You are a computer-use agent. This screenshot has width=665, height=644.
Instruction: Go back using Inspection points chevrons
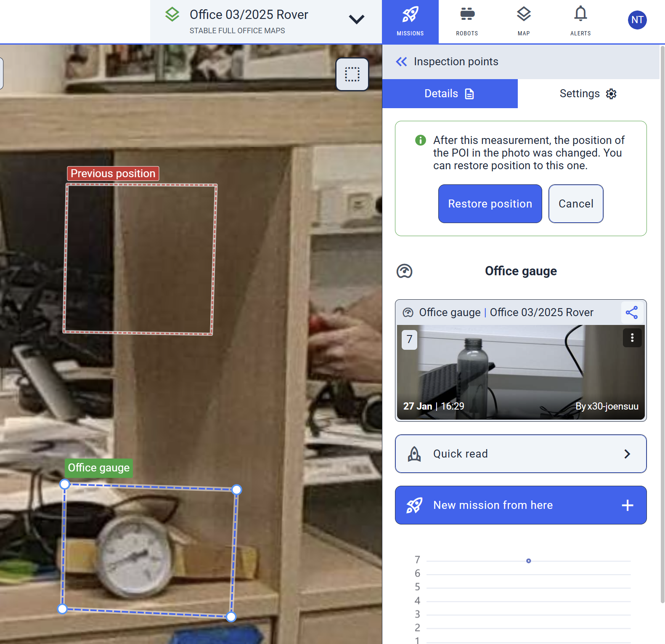coord(402,62)
